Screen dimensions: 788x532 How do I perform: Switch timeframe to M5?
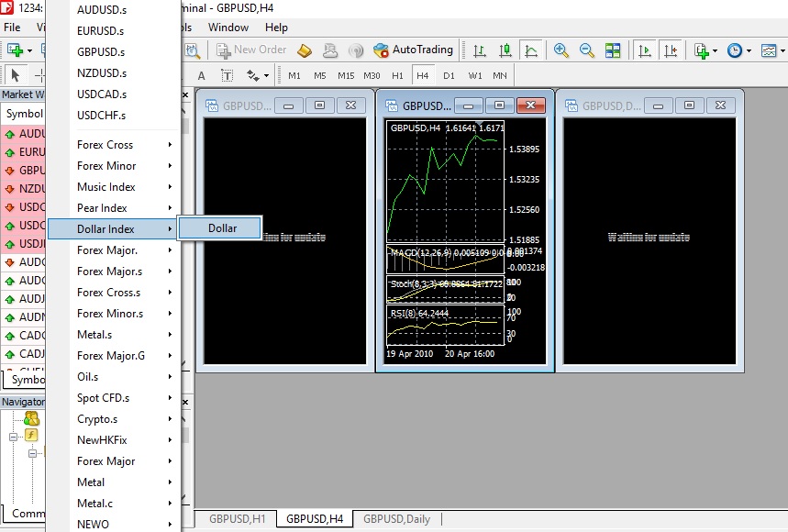tap(320, 76)
